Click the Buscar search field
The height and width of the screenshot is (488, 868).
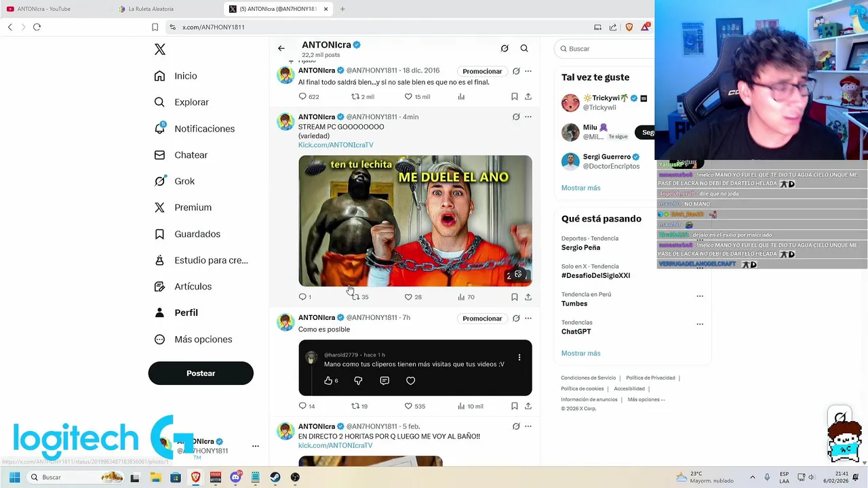click(606, 49)
